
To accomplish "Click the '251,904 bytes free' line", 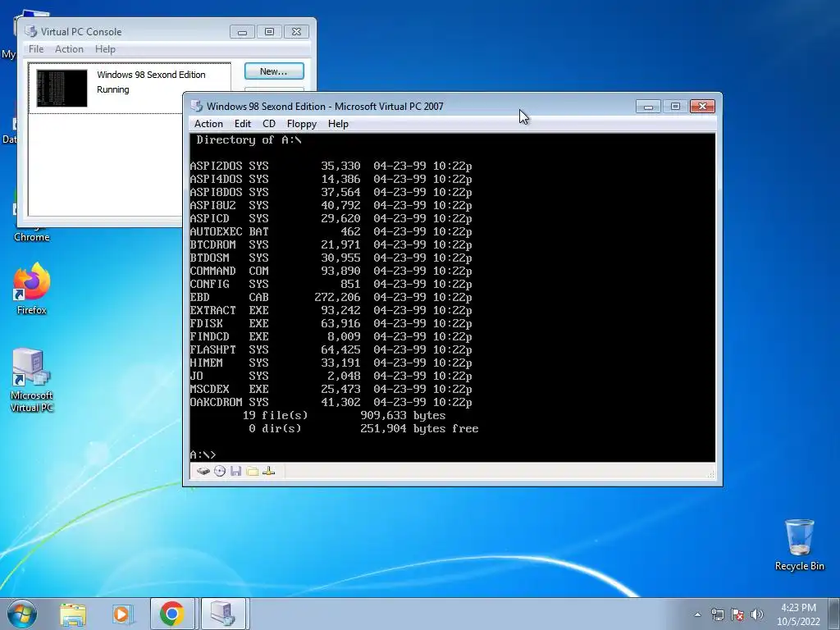I will coord(419,428).
